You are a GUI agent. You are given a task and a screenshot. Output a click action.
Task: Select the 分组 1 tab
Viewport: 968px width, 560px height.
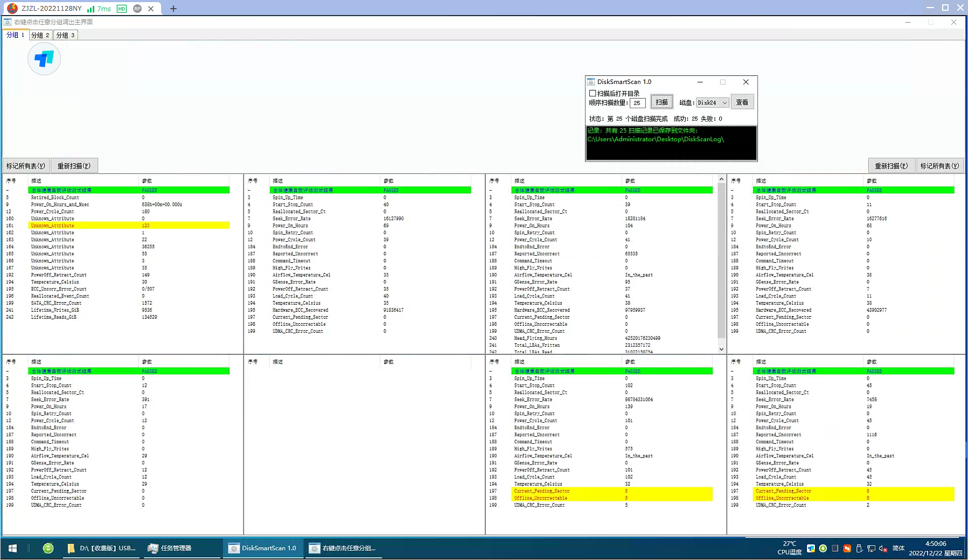click(x=15, y=35)
